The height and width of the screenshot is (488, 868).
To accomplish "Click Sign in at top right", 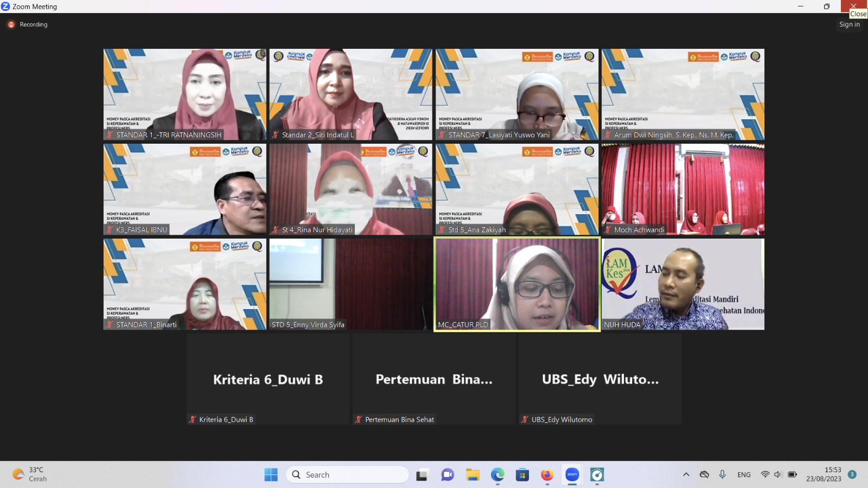I will pos(849,24).
